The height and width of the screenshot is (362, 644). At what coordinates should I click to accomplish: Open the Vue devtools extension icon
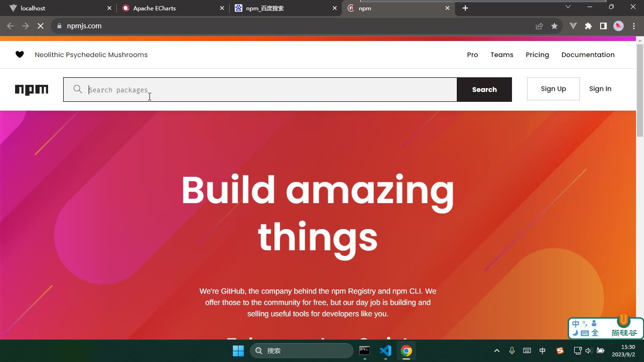coord(573,26)
